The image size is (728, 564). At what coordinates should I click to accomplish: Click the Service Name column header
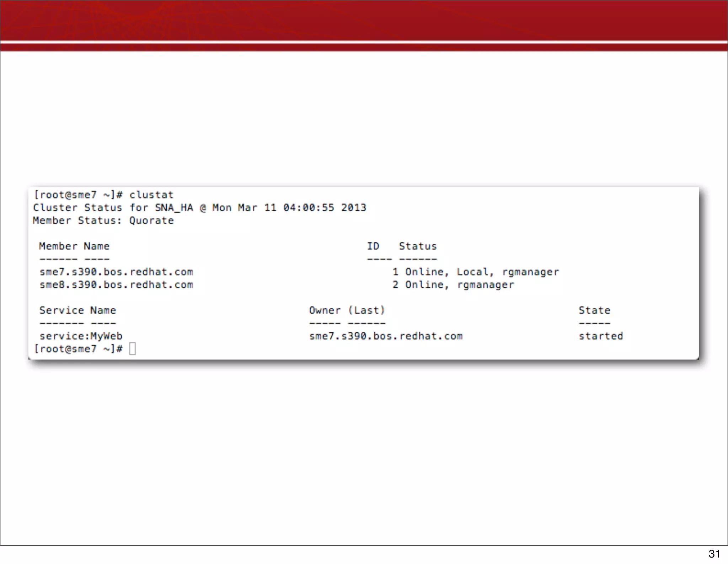click(x=77, y=310)
